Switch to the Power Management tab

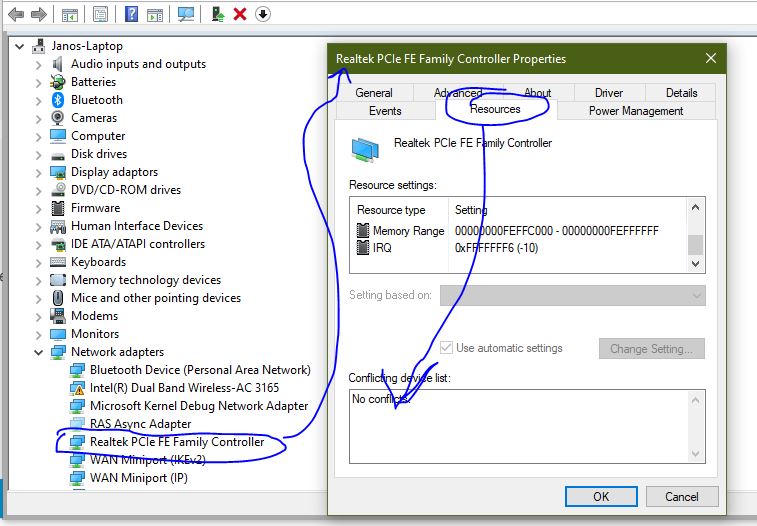point(636,111)
